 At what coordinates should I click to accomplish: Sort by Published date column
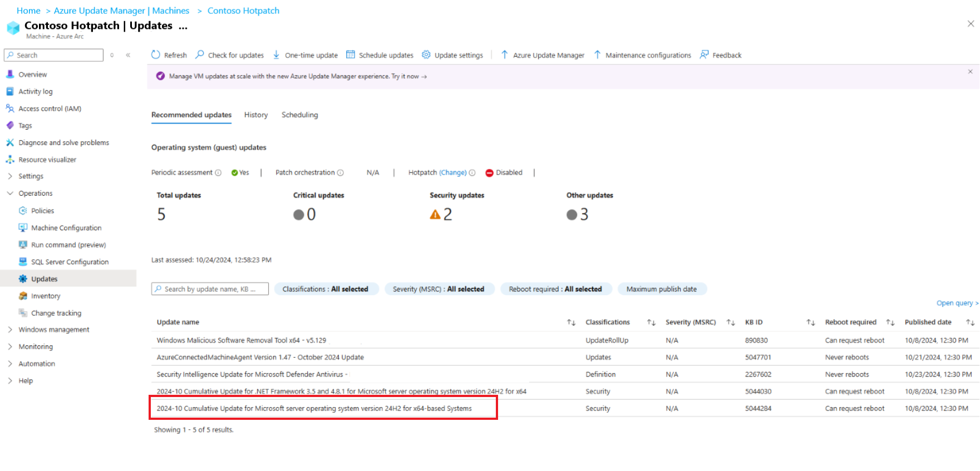970,323
